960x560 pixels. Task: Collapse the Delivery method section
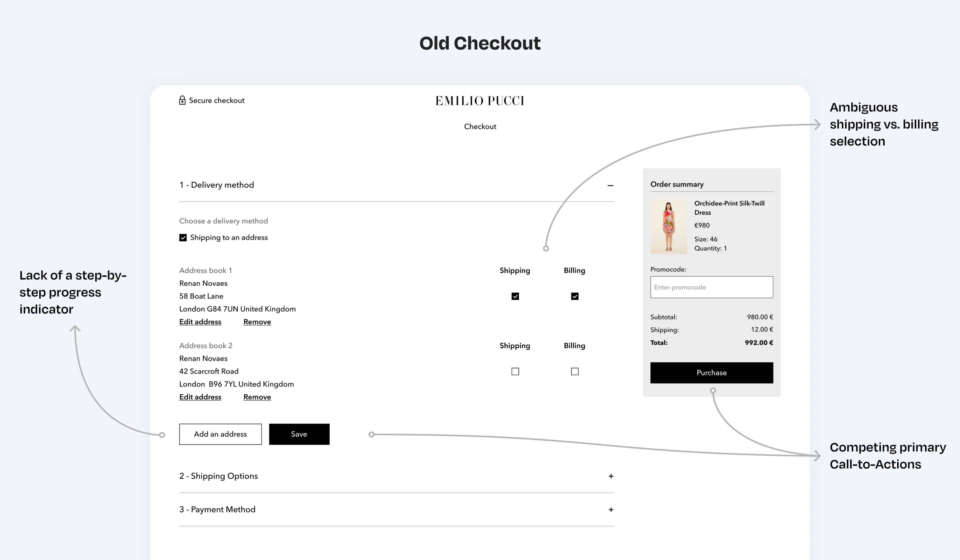pos(610,185)
